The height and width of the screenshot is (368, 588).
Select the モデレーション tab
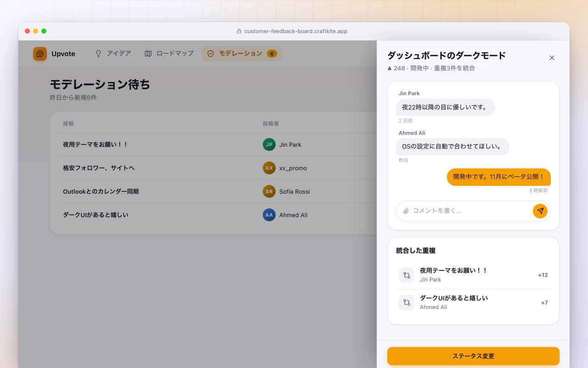coord(242,54)
